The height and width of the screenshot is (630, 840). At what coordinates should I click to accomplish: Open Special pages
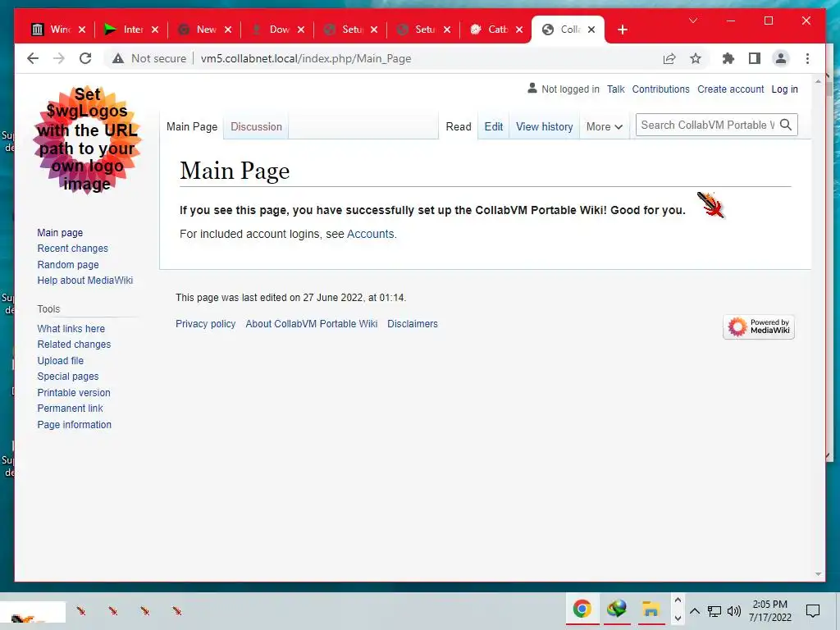click(68, 377)
